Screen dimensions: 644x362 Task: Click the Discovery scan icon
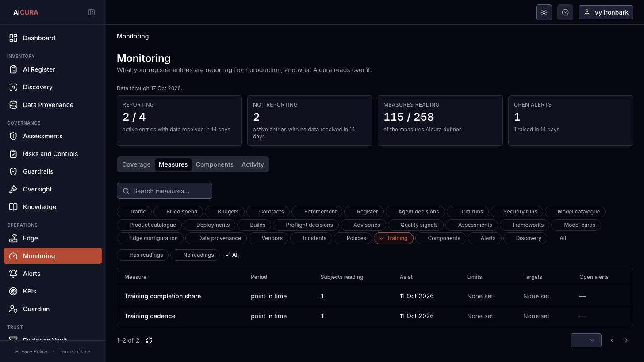click(13, 87)
